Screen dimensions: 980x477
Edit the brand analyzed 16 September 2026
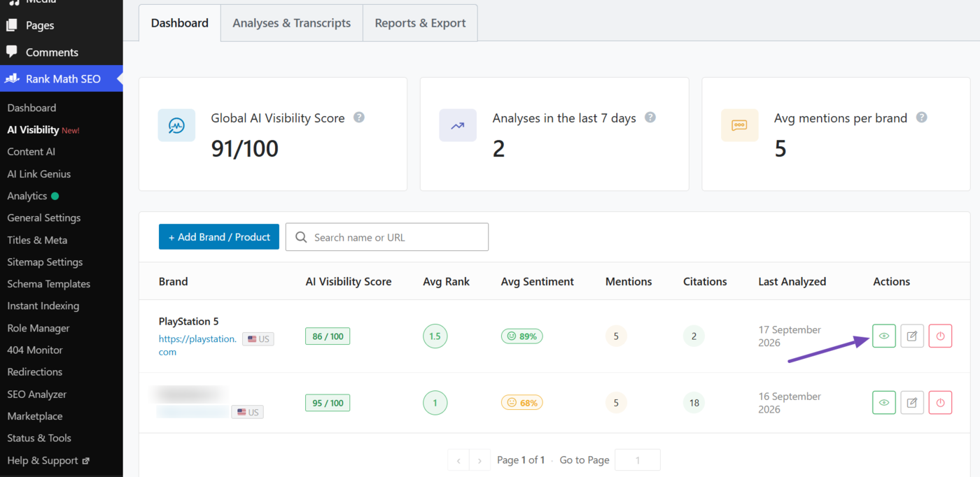(912, 403)
